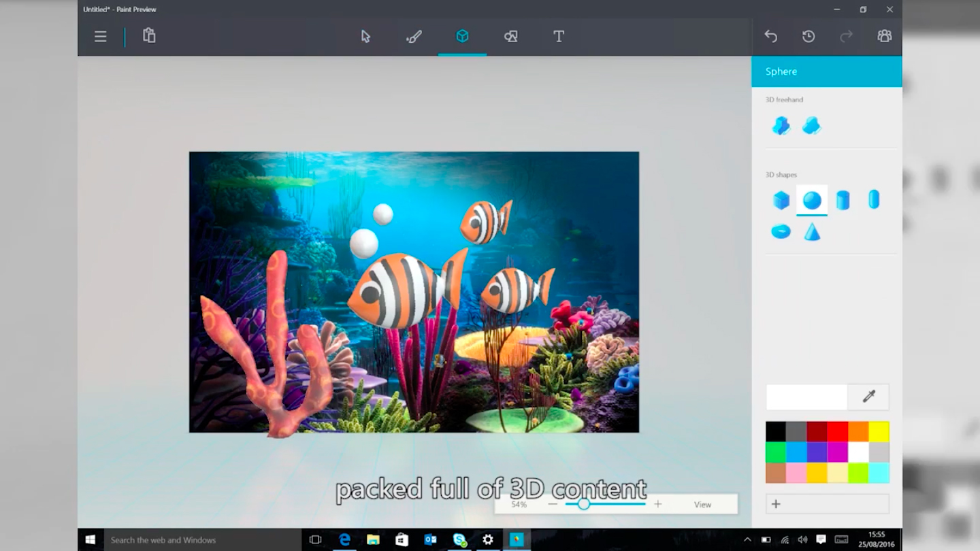The image size is (980, 551).
Task: Select the Text tool
Action: [559, 37]
